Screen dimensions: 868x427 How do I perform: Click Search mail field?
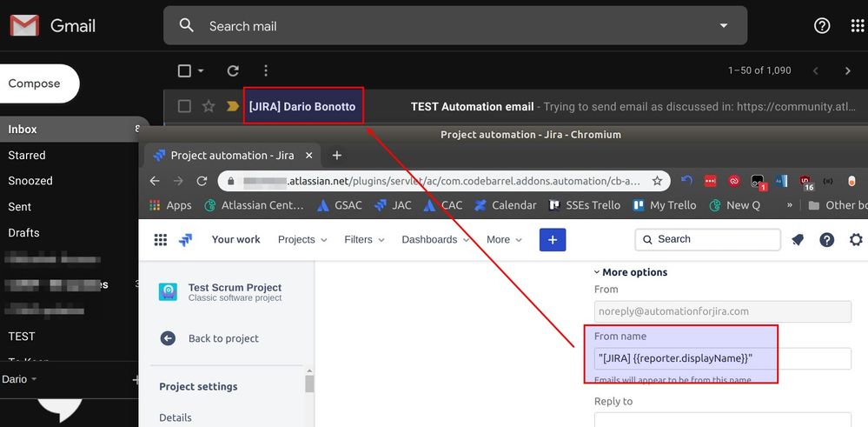pyautogui.click(x=455, y=25)
